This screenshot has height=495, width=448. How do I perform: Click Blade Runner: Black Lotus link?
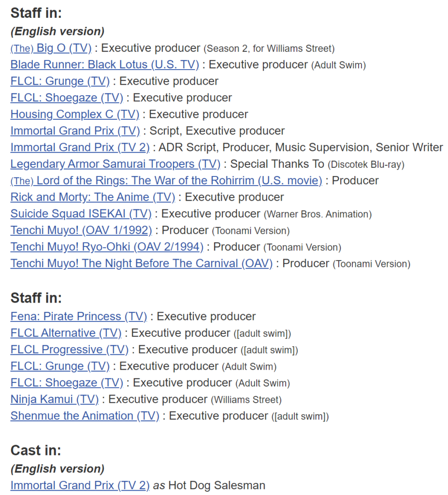click(x=104, y=65)
